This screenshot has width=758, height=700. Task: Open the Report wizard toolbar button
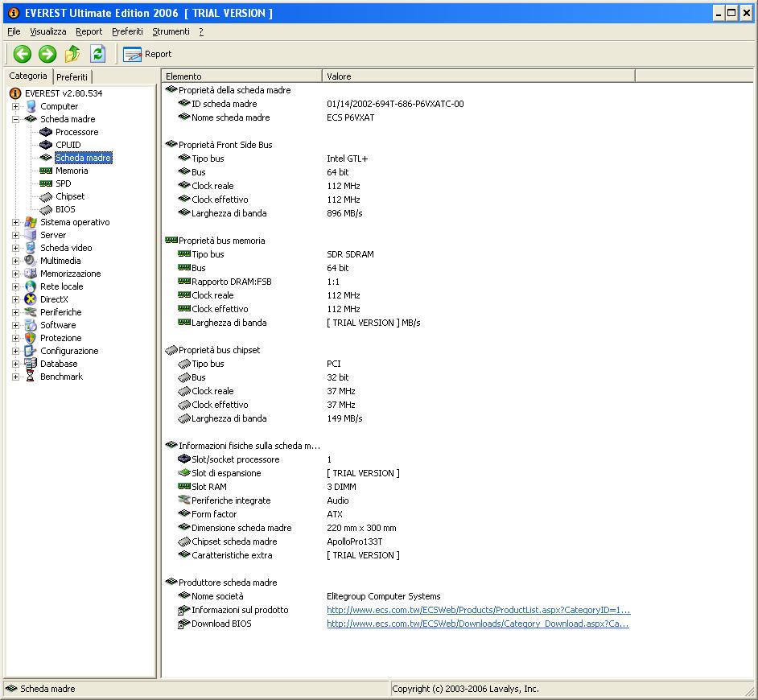point(147,54)
